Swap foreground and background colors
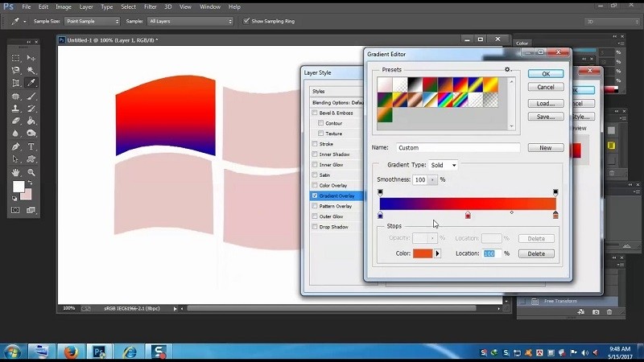 click(30, 183)
